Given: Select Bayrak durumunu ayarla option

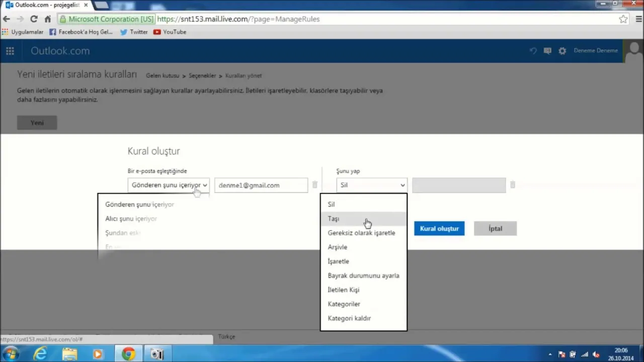Looking at the screenshot, I should click(363, 276).
